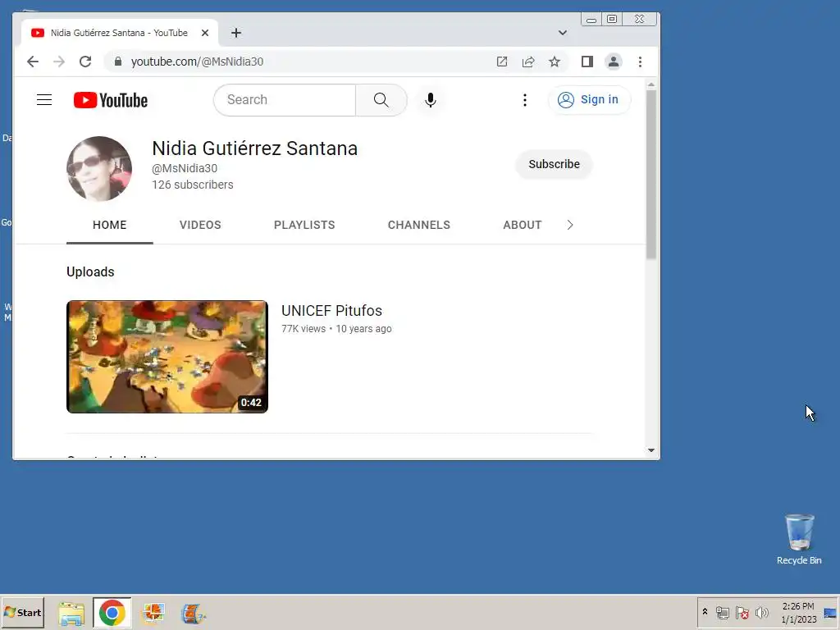The image size is (840, 630).
Task: Open the Recycle Bin desktop icon
Action: tap(799, 540)
